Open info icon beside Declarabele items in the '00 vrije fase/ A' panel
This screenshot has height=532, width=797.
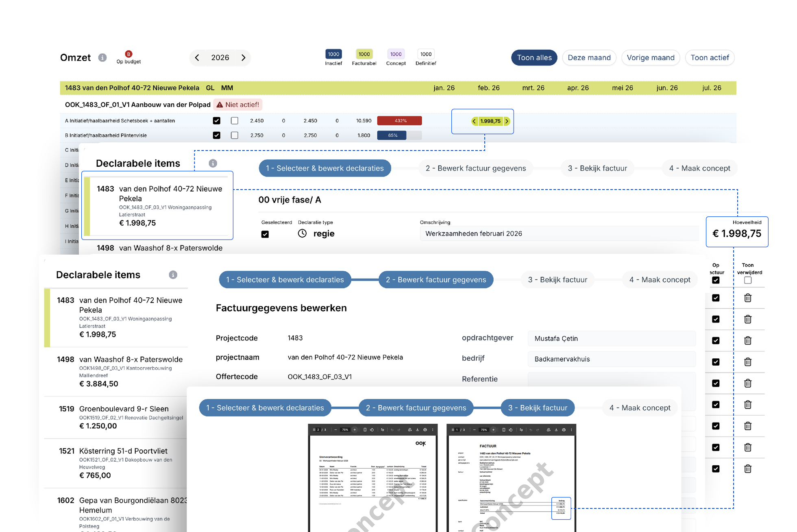(x=213, y=164)
